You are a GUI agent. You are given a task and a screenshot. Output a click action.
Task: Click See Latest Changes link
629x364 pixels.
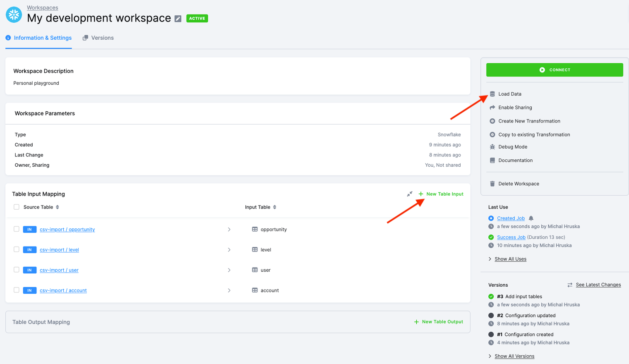click(x=598, y=285)
